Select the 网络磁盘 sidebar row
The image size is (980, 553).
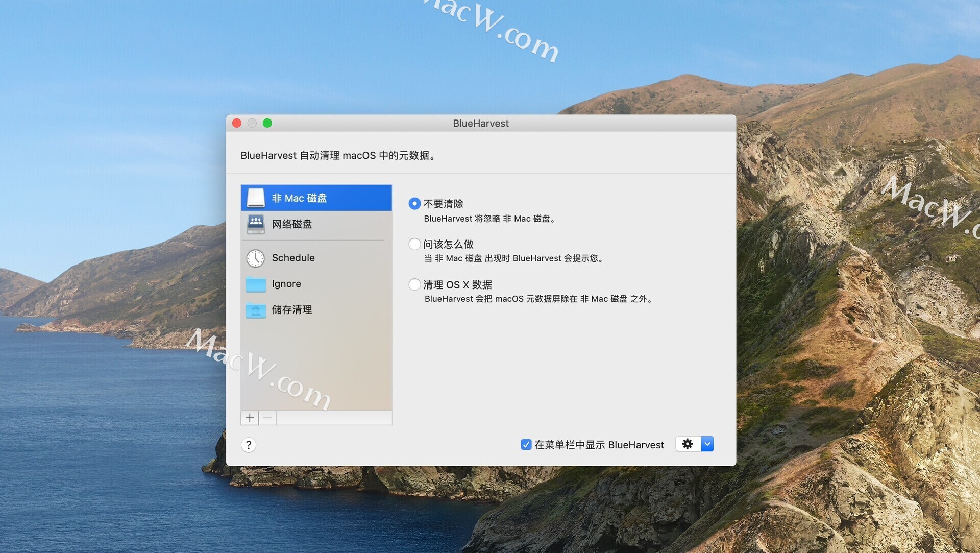(316, 224)
